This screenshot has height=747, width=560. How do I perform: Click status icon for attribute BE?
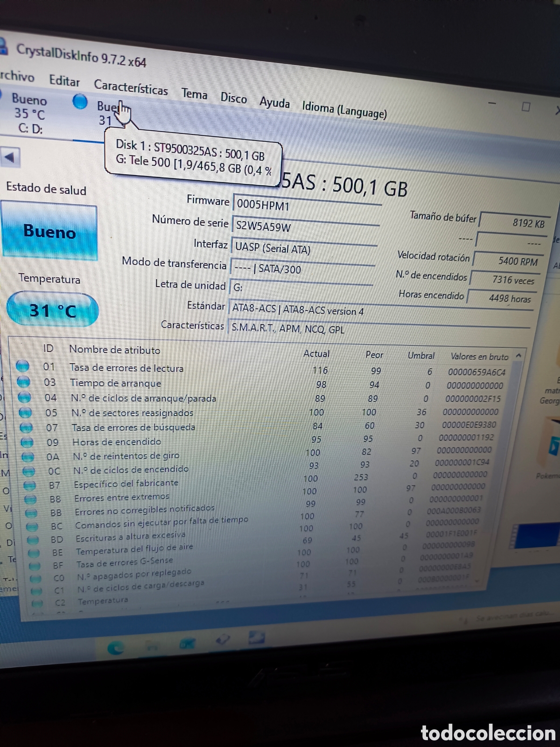point(34,553)
